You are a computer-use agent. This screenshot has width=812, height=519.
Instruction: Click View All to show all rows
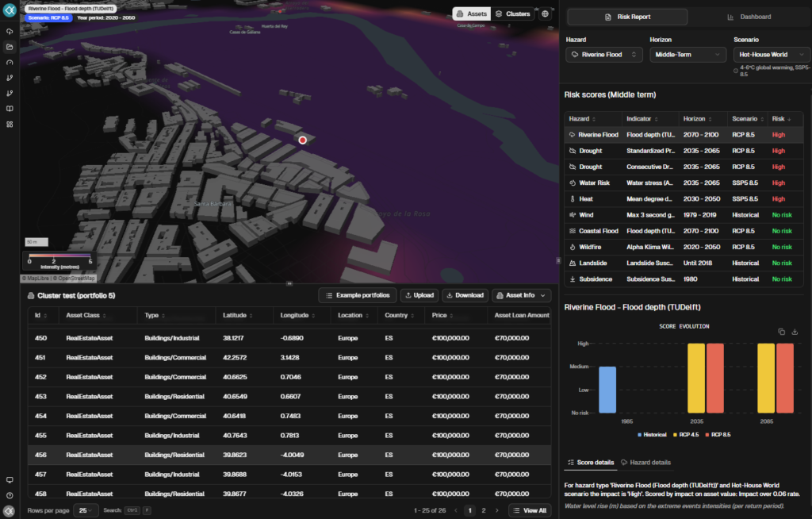(529, 510)
